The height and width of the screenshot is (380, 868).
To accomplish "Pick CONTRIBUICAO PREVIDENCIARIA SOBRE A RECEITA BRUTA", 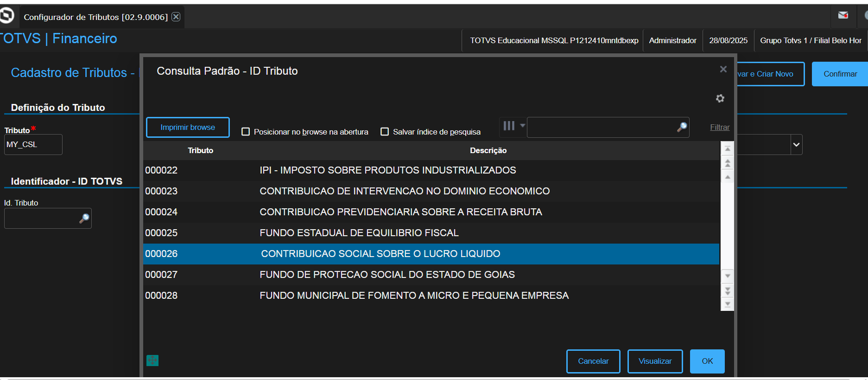I will [x=401, y=212].
